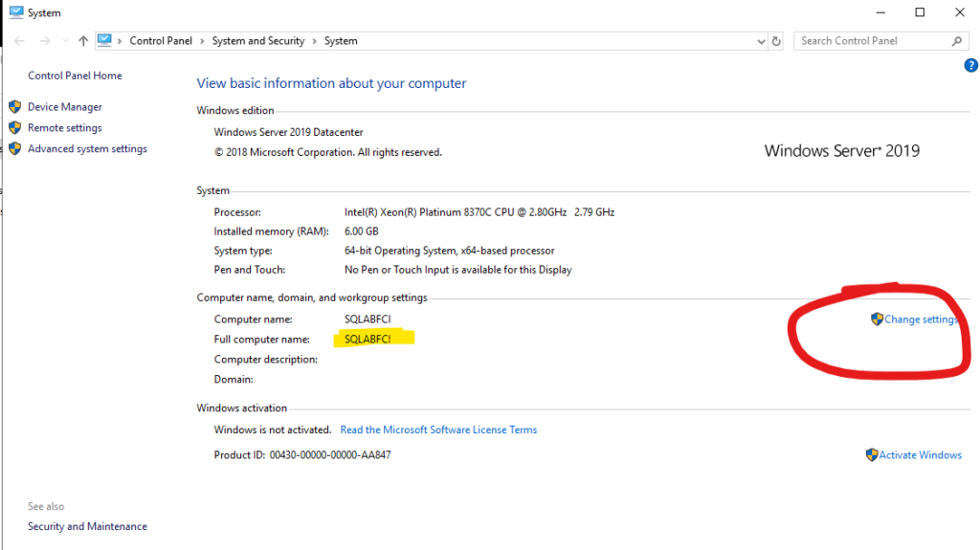Click Windows Server 2019 Datacenter text

coord(288,133)
